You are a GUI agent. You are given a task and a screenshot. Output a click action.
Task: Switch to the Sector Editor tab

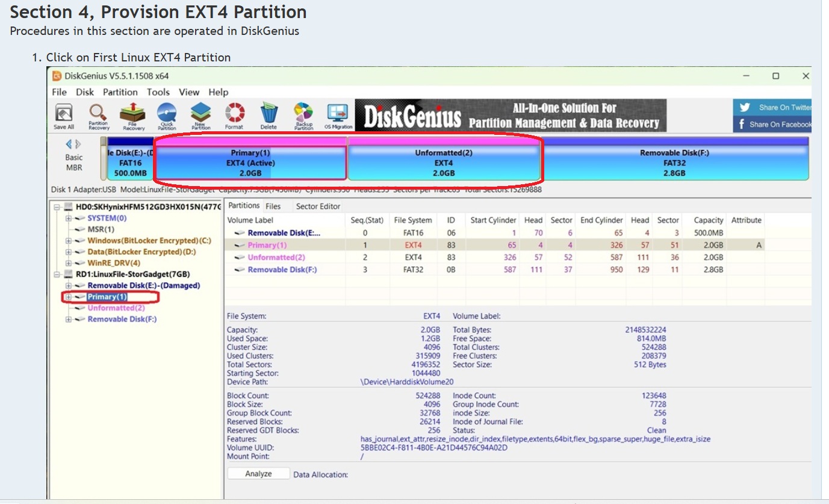[318, 207]
